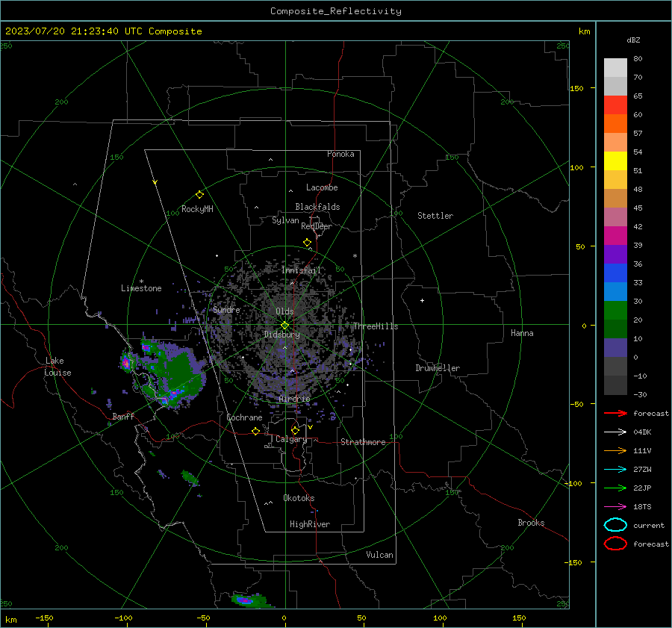Click the Lacombe label
This screenshot has height=628, width=672.
coord(322,187)
